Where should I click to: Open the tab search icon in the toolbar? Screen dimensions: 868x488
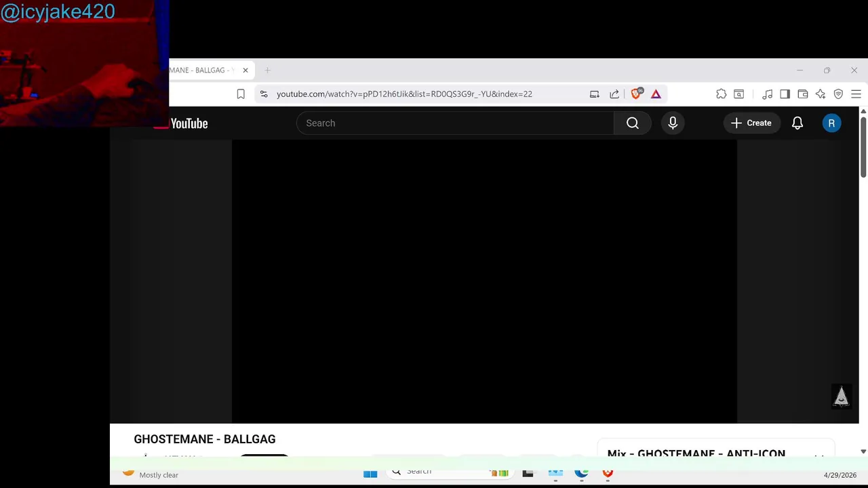click(739, 94)
